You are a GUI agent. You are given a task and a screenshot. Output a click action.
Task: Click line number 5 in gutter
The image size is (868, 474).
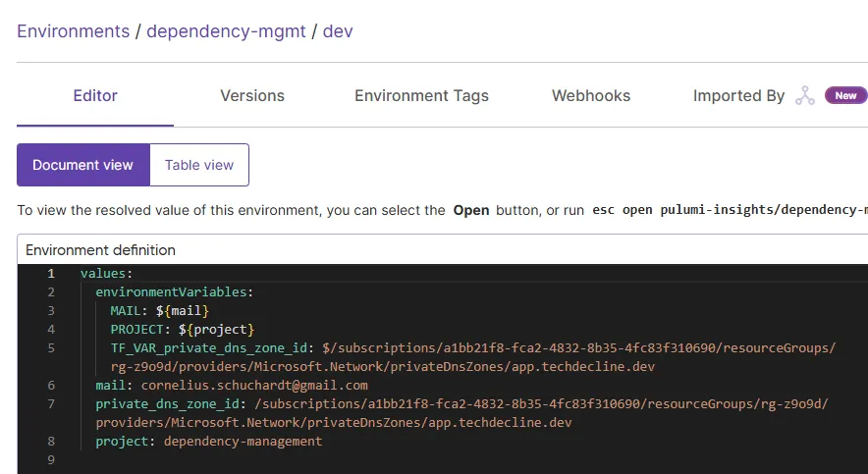pos(51,348)
